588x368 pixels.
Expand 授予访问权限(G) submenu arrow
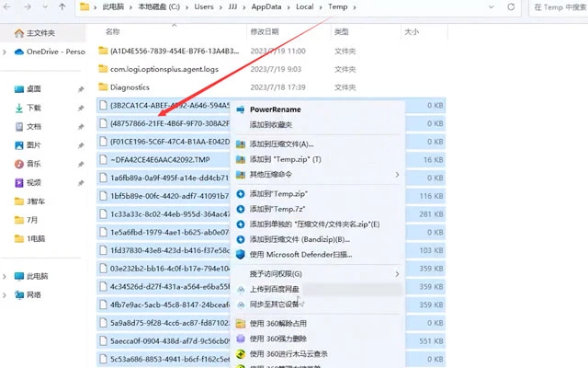397,274
